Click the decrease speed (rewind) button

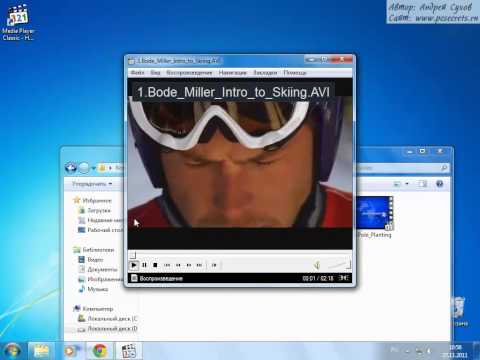[x=178, y=265]
